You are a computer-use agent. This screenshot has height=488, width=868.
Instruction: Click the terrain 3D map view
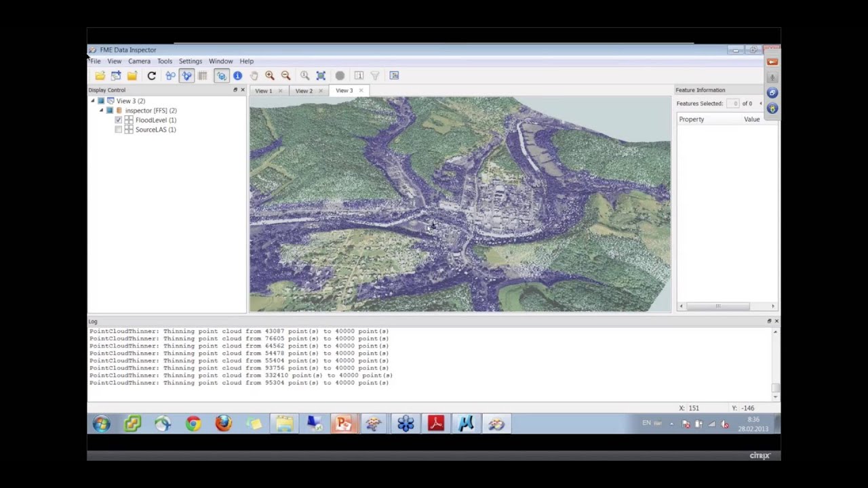[460, 204]
